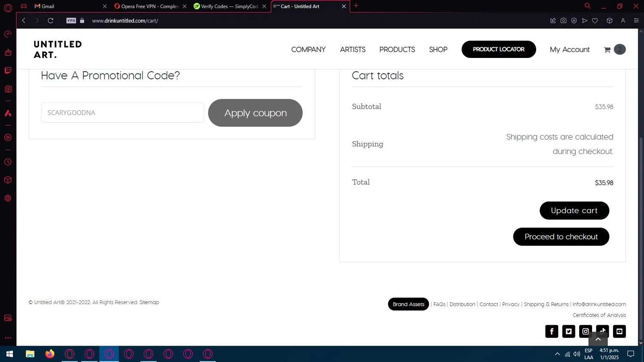The image size is (644, 362).
Task: Open Twitch panel in sidebar
Action: click(8, 70)
